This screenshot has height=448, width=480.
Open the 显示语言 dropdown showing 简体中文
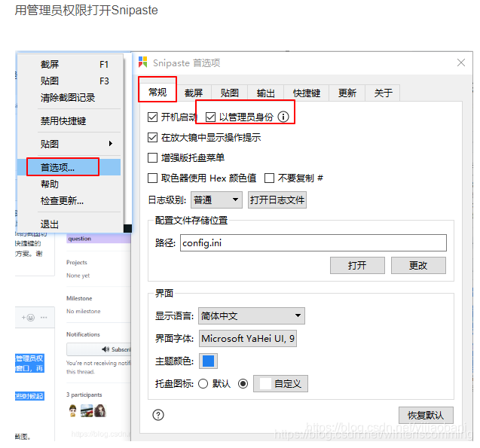click(x=252, y=315)
